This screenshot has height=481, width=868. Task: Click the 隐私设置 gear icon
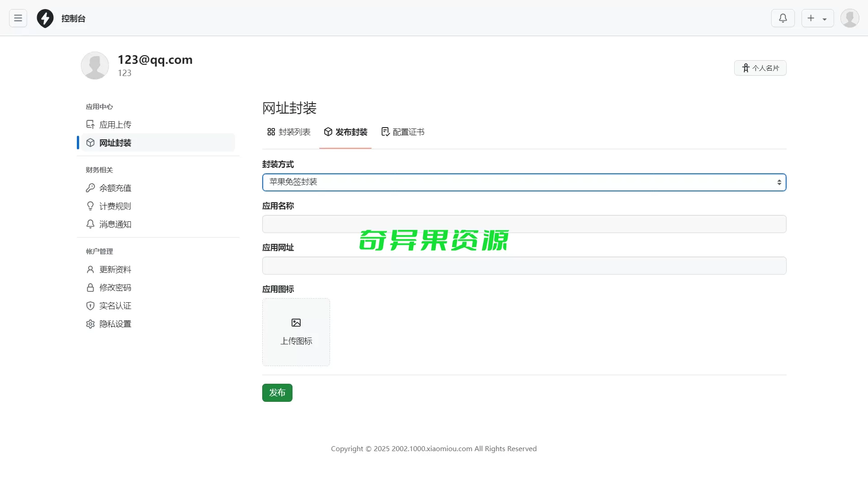pos(90,324)
